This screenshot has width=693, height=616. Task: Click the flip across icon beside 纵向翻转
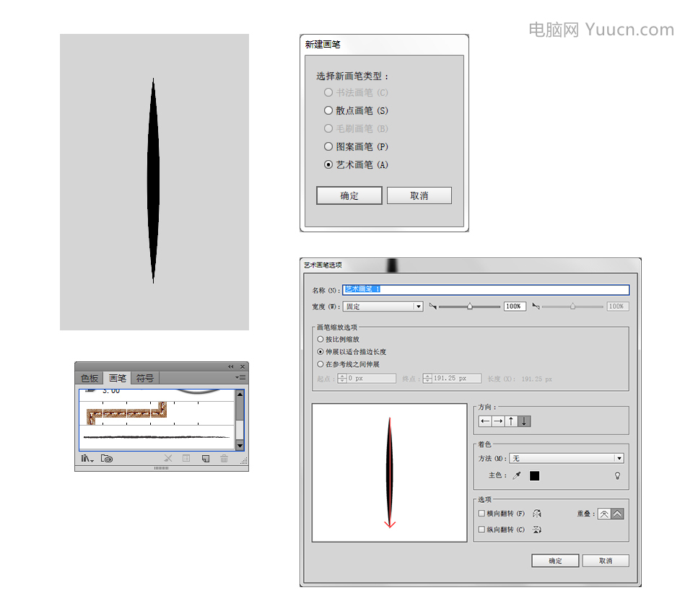click(537, 529)
